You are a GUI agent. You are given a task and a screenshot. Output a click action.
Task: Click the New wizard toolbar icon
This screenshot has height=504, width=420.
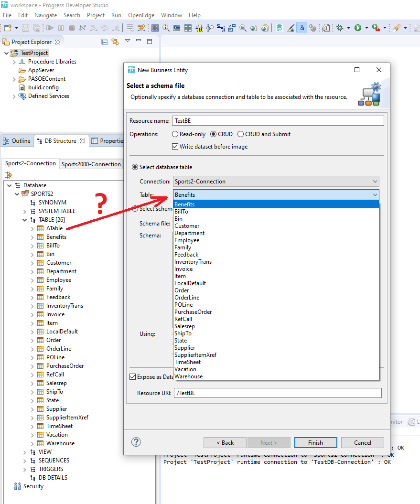click(8, 28)
